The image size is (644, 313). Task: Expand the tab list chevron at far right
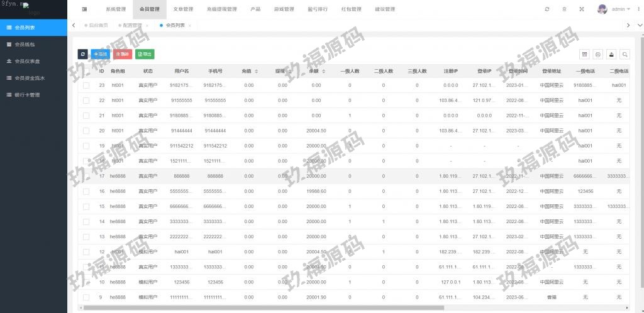pyautogui.click(x=629, y=25)
